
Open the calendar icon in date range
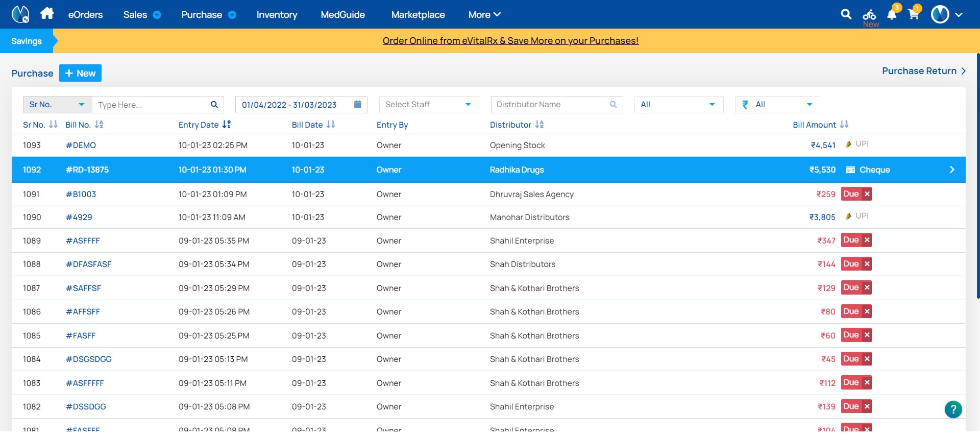[x=358, y=105]
